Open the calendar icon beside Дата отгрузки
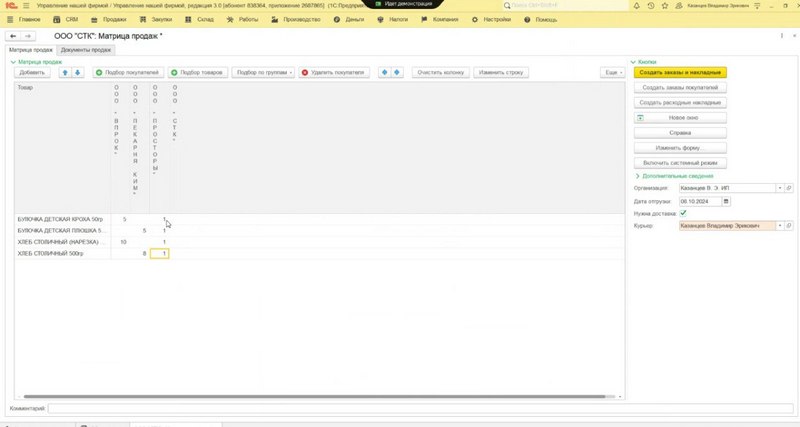 tap(726, 202)
